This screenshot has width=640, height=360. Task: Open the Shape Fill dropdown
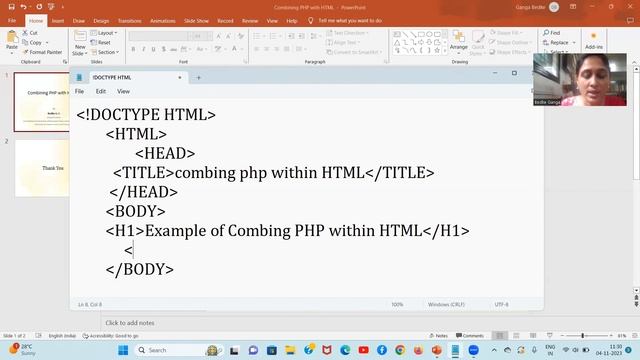tap(506, 33)
